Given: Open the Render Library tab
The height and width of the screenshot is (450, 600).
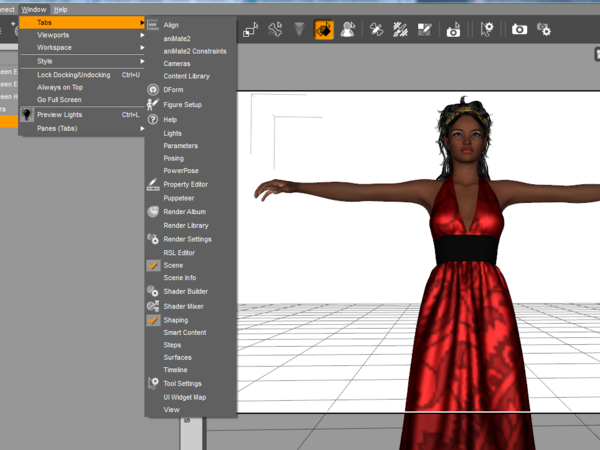Looking at the screenshot, I should [191, 225].
